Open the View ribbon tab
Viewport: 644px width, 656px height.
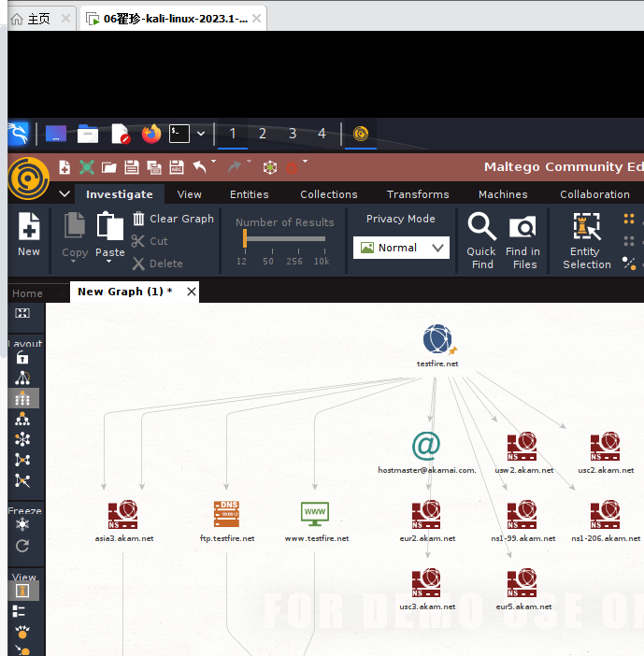[x=189, y=194]
